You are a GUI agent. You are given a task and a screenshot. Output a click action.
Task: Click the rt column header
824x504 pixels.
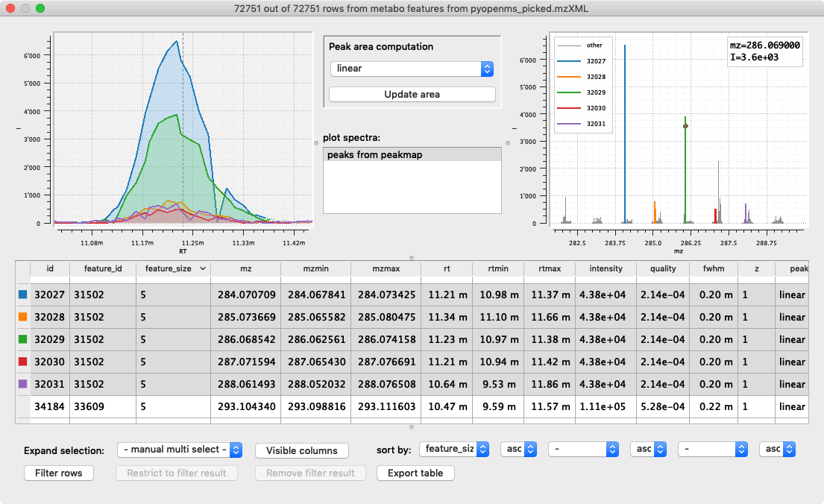tap(447, 268)
